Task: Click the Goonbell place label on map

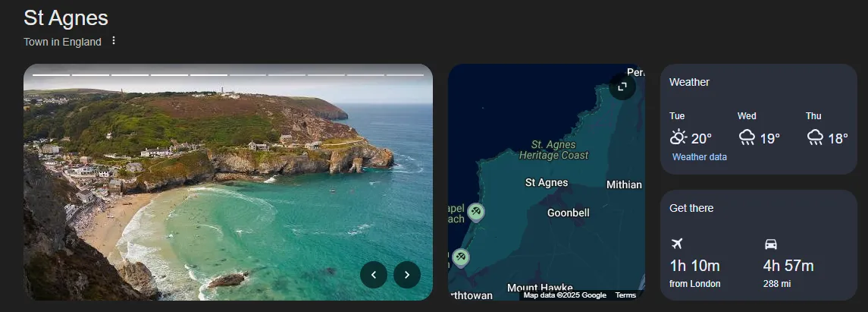Action: (x=568, y=213)
